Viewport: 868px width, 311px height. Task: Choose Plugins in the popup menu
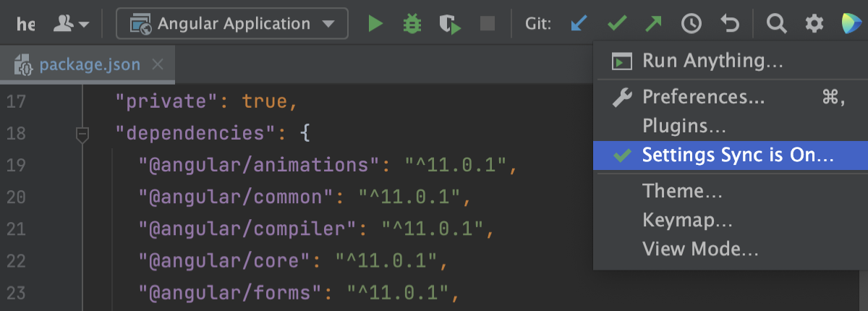[x=684, y=126]
